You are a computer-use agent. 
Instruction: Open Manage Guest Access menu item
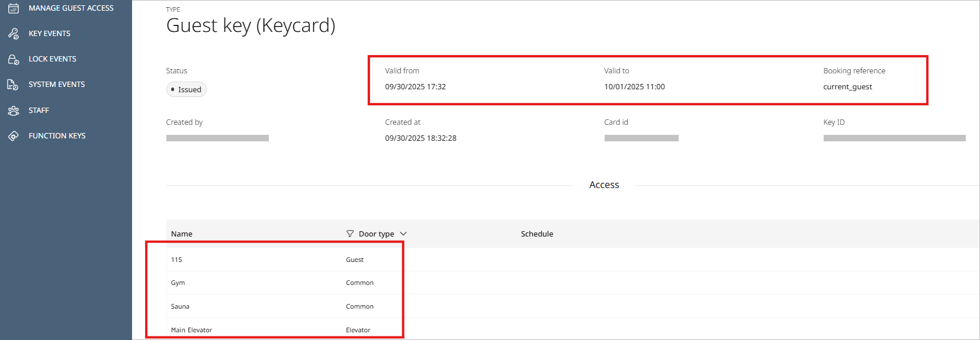pos(71,8)
